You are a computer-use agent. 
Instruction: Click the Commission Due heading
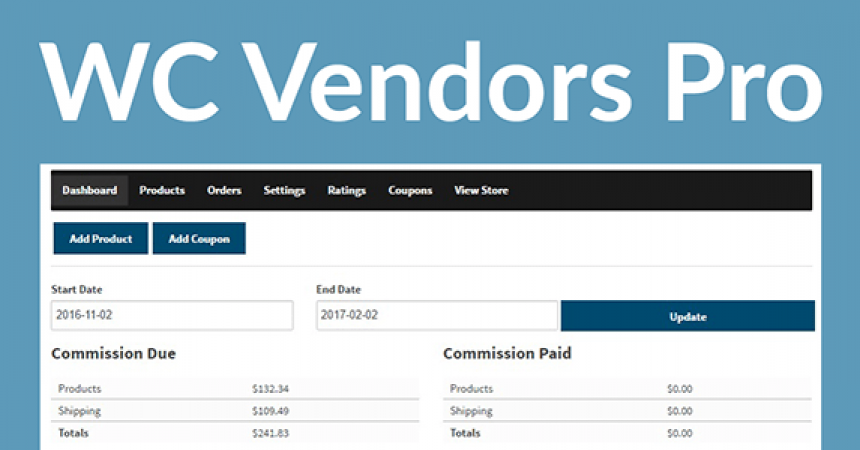pyautogui.click(x=114, y=353)
